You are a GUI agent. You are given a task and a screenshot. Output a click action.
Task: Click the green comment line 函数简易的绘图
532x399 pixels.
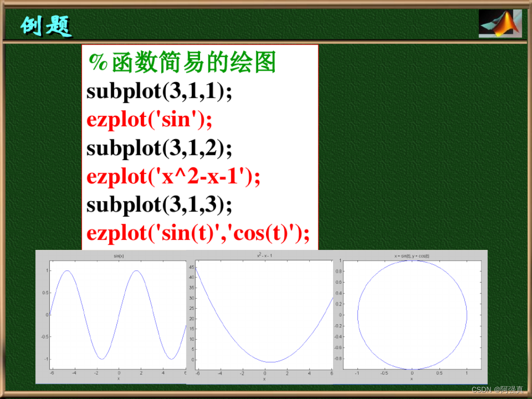[x=182, y=63]
